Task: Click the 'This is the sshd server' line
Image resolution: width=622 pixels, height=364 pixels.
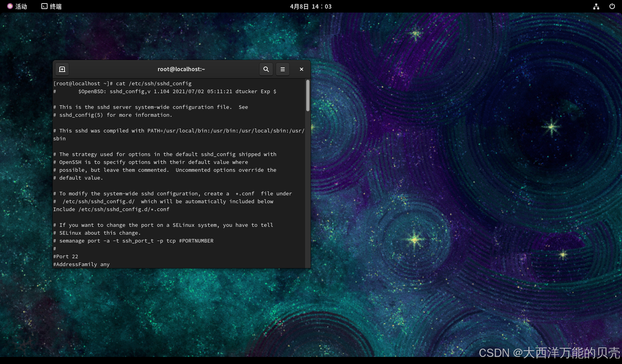Action: [x=151, y=107]
